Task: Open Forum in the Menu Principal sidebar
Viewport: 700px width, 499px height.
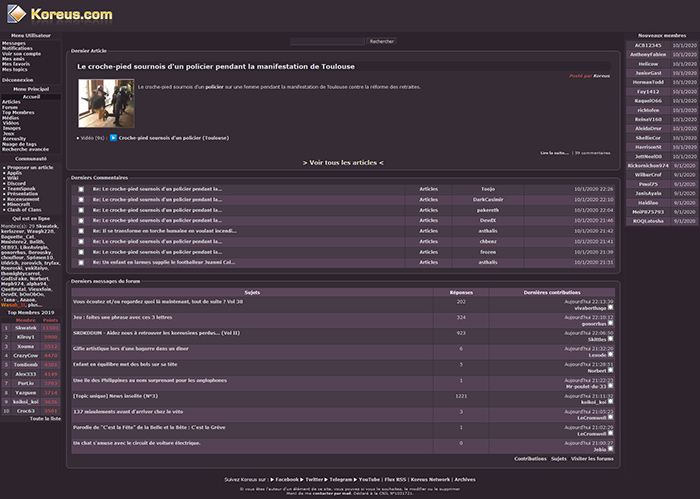Action: [x=10, y=107]
